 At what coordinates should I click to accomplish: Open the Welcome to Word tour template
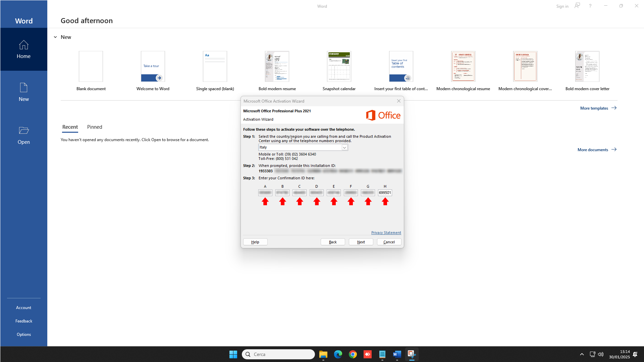point(153,71)
